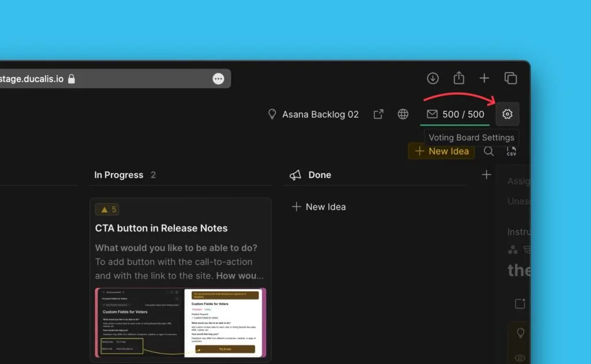Add New Idea in Done column
The image size is (591, 364).
[319, 207]
